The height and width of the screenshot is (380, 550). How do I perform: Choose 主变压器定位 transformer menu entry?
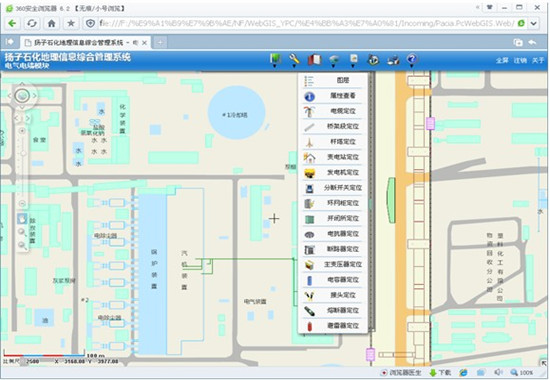click(x=333, y=265)
